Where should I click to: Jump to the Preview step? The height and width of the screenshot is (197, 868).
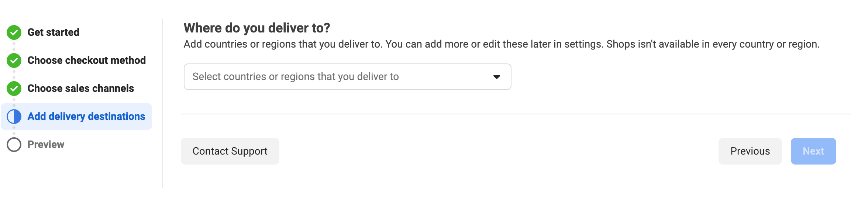pyautogui.click(x=46, y=145)
